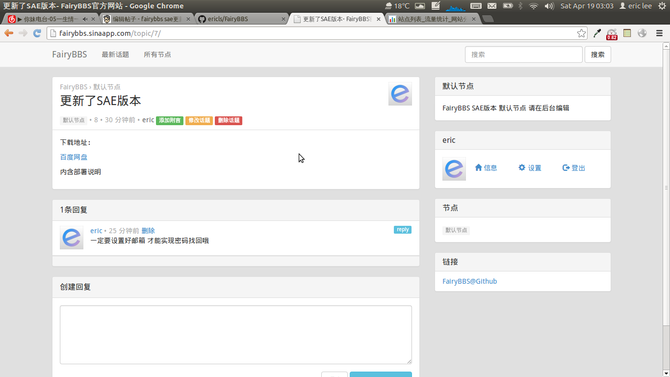This screenshot has height=377, width=670.
Task: Click the 搜索 search button
Action: [x=597, y=54]
